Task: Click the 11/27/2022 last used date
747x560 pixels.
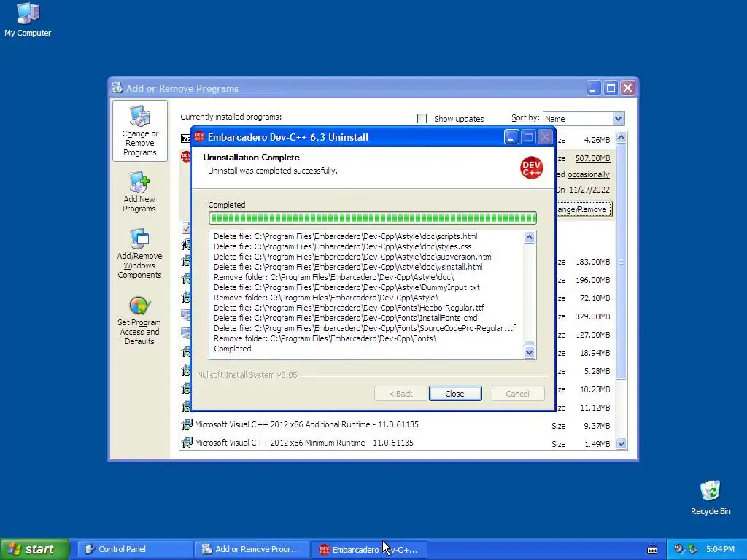Action: coord(589,190)
